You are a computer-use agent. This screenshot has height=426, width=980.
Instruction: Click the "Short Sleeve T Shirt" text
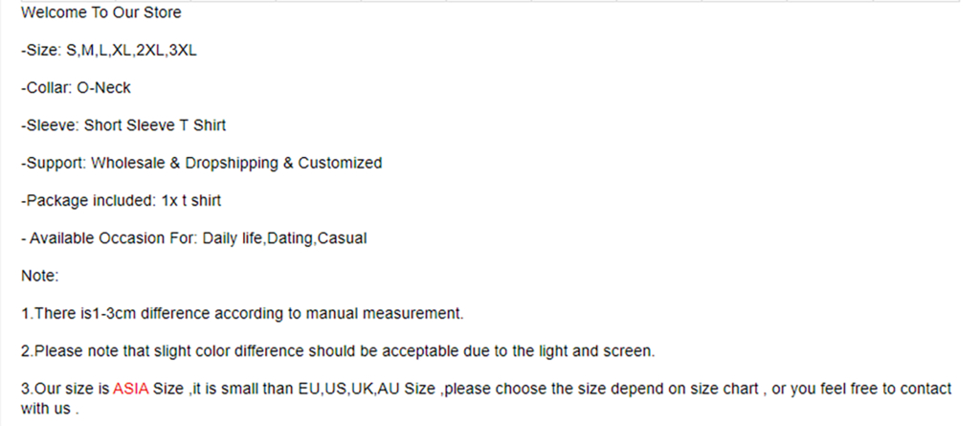click(x=155, y=125)
